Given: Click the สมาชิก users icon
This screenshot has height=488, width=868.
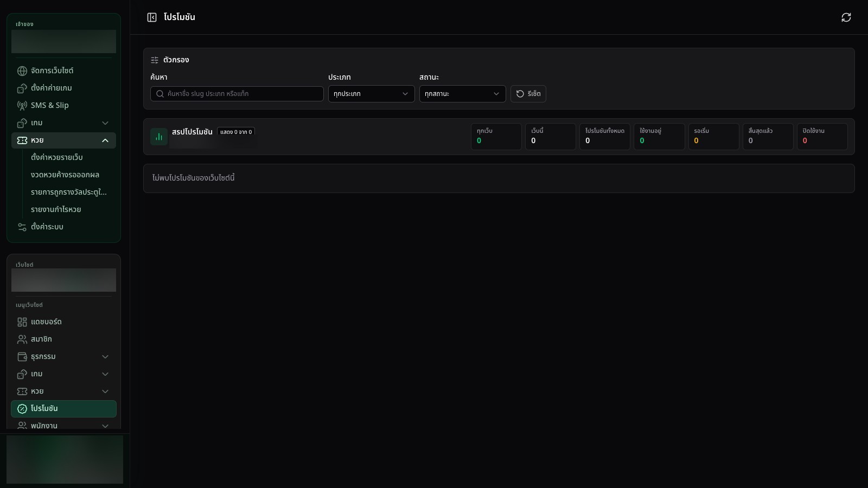Looking at the screenshot, I should 22,339.
